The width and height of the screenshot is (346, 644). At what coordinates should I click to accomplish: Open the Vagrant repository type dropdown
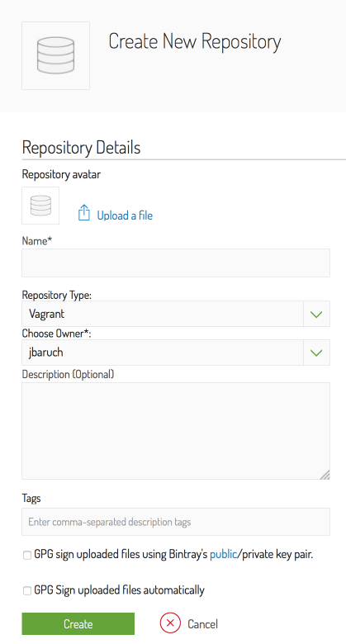[x=176, y=315]
